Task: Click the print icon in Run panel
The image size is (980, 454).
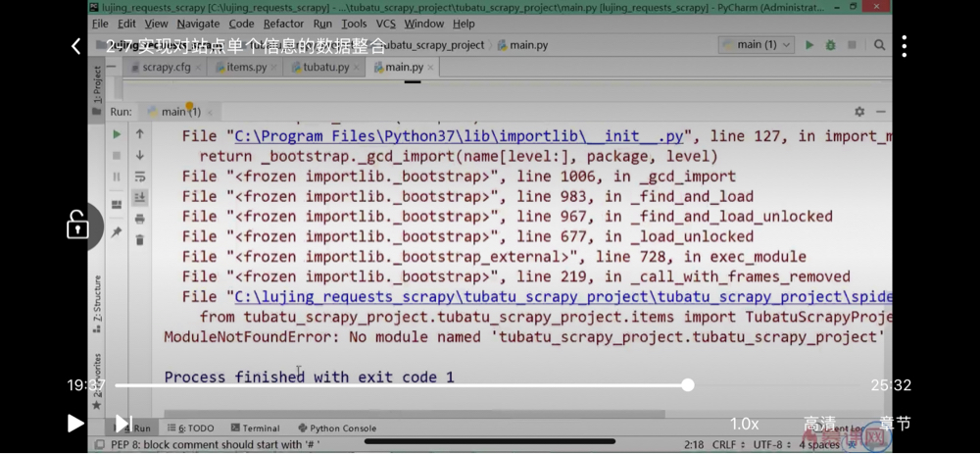Action: 140,219
